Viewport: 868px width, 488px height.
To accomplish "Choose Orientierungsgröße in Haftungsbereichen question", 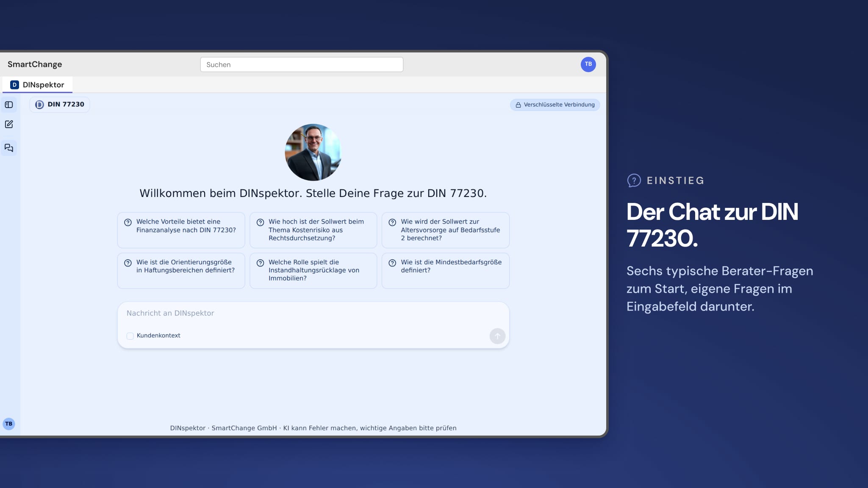I will (181, 271).
